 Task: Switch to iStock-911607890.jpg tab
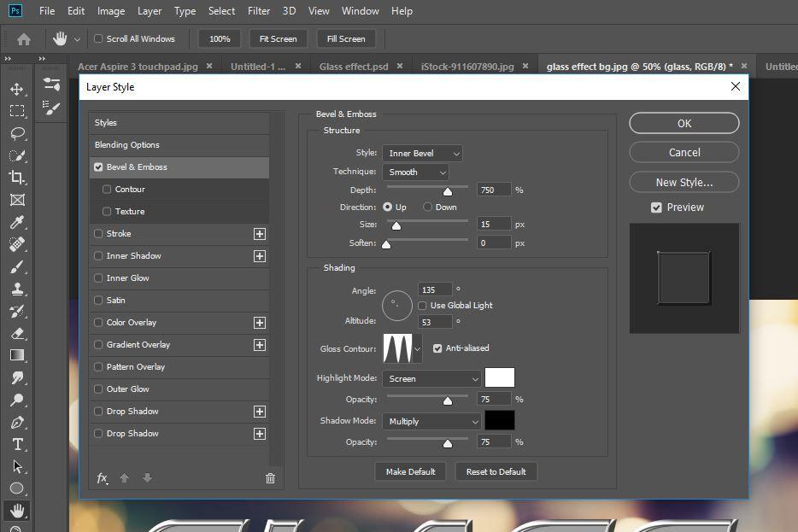pyautogui.click(x=467, y=67)
